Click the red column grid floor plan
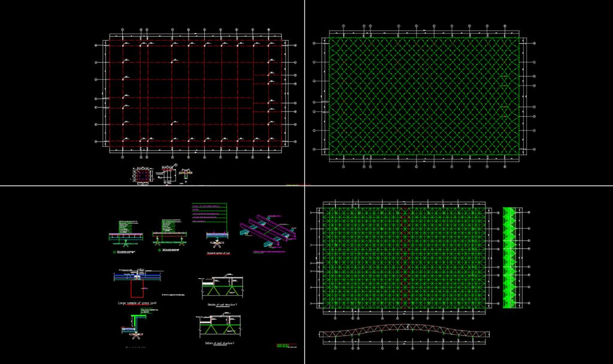The width and height of the screenshot is (613, 364). [195, 95]
